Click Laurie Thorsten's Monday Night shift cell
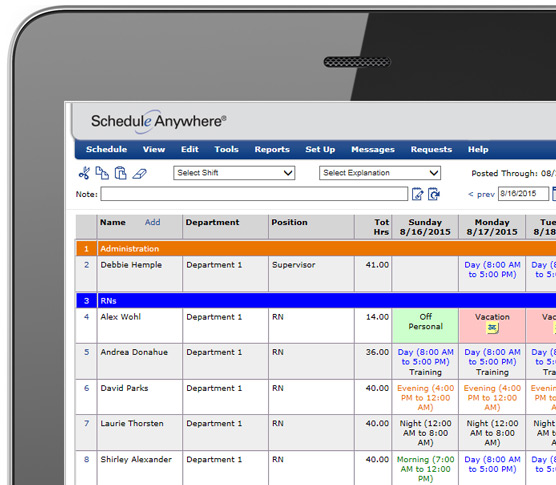This screenshot has height=485, width=556. (492, 433)
